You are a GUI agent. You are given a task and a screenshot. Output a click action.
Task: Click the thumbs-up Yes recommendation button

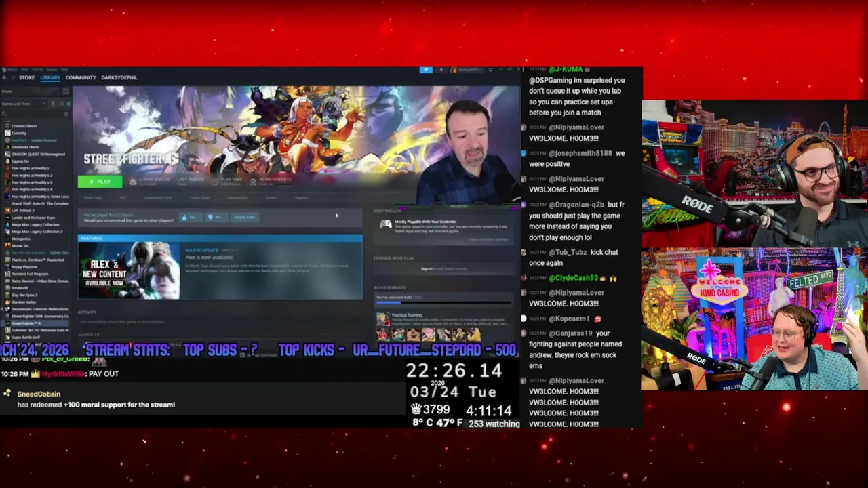point(191,217)
